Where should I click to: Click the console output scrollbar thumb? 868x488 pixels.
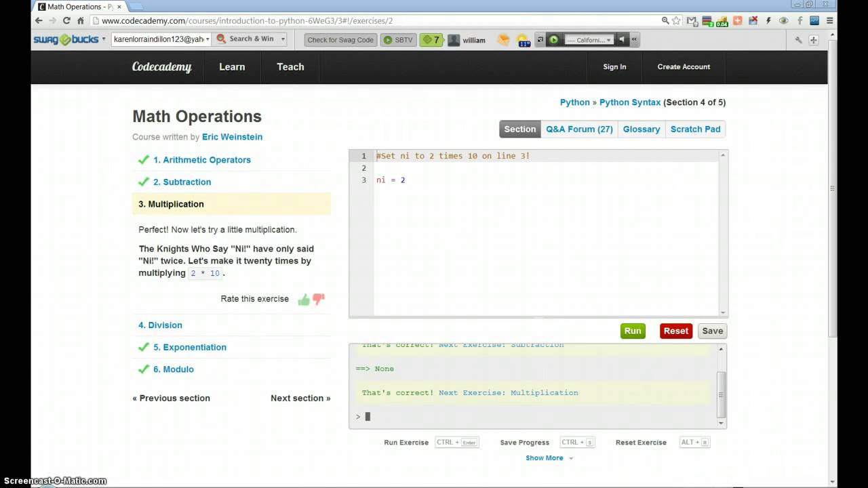pos(722,394)
